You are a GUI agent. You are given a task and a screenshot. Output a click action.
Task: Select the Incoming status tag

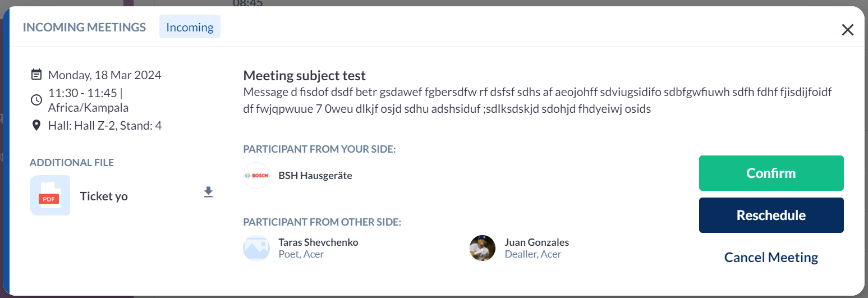190,27
